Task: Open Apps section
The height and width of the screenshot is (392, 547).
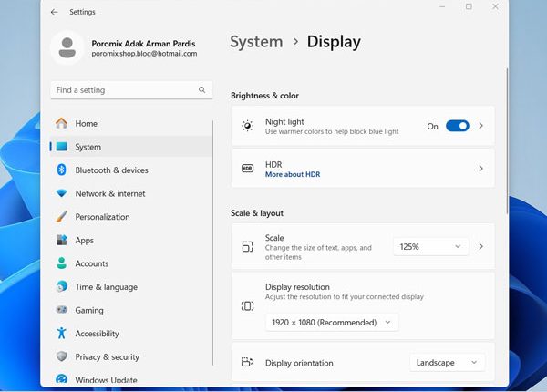Action: [130, 241]
